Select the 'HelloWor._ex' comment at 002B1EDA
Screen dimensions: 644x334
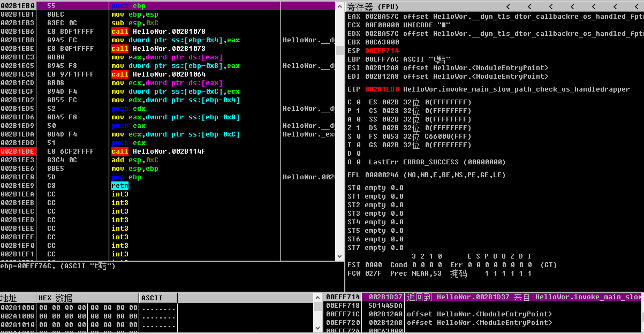pos(308,134)
